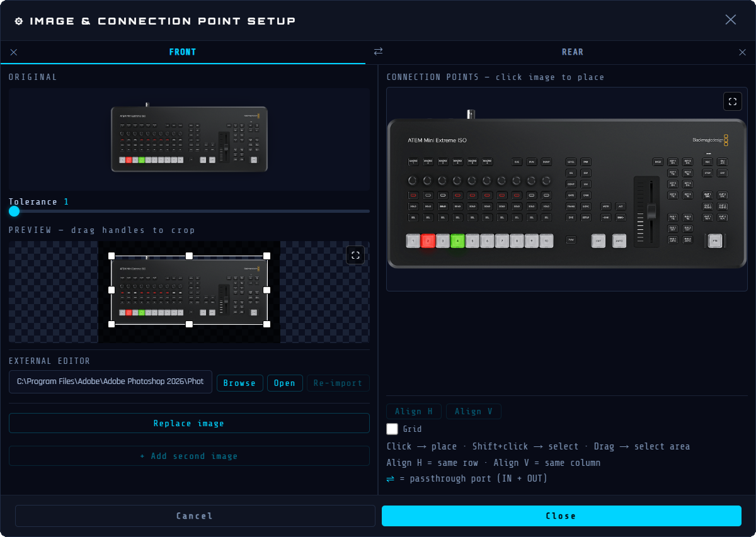Click the top-right crop handle

pyautogui.click(x=266, y=256)
